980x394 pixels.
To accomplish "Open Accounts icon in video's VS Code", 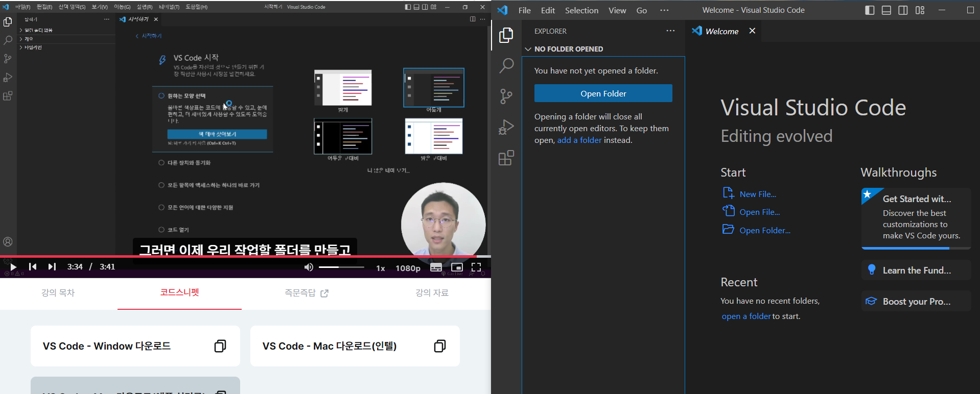I will (8, 242).
